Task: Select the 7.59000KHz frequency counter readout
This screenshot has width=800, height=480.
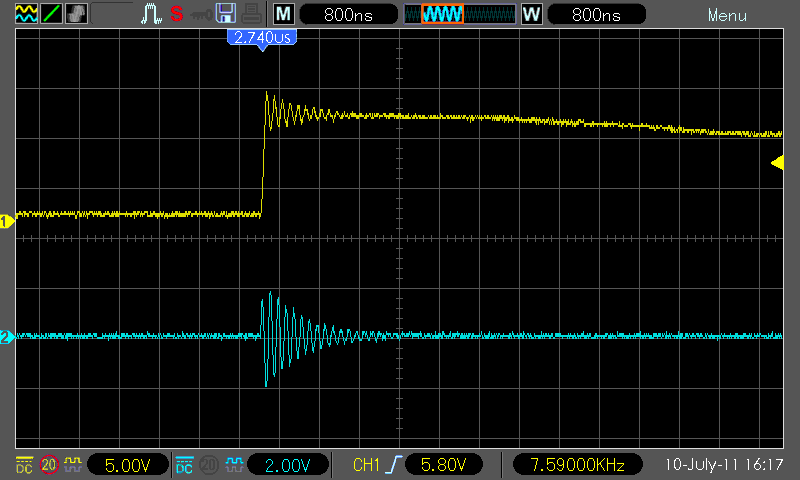Action: tap(578, 465)
